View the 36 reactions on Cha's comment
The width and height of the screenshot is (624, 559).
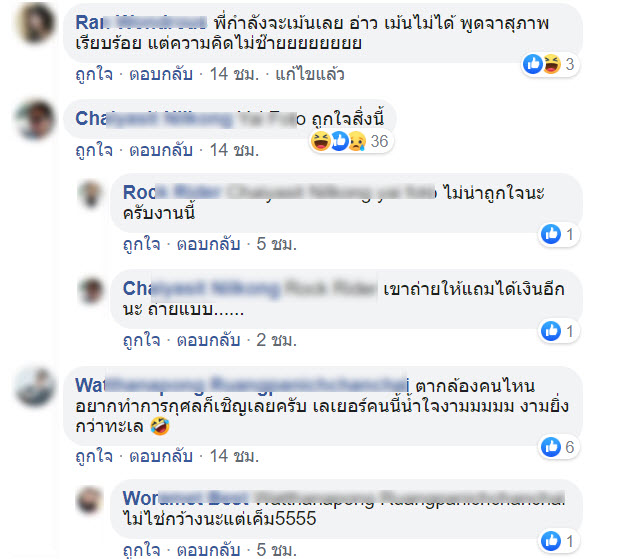351,141
